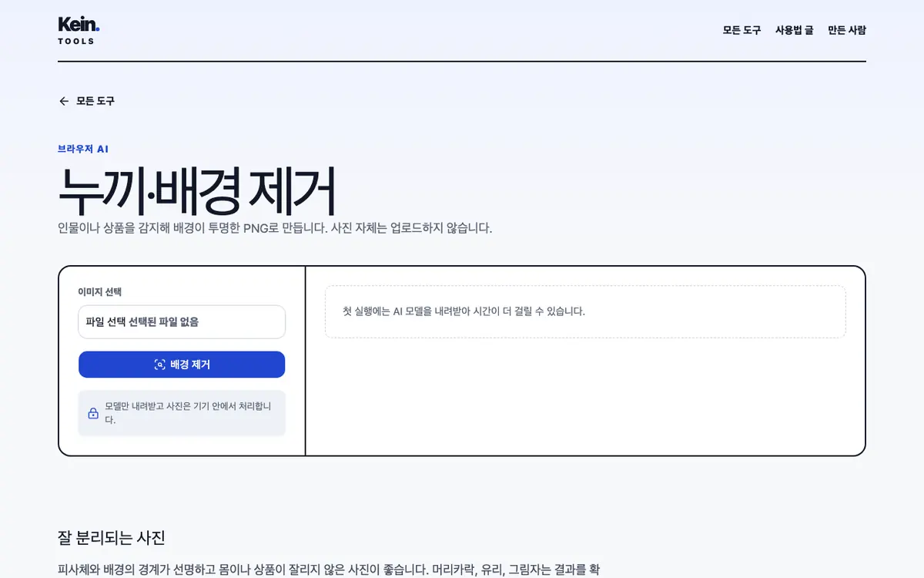Viewport: 924px width, 578px height.
Task: Click the 인물이나 상품을 감지해 description text
Action: [275, 228]
